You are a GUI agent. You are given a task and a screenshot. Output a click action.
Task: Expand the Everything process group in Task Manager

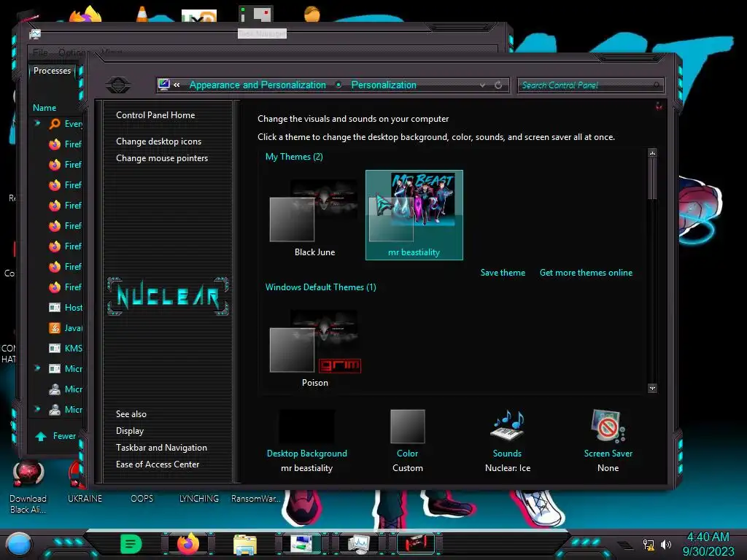(x=37, y=123)
